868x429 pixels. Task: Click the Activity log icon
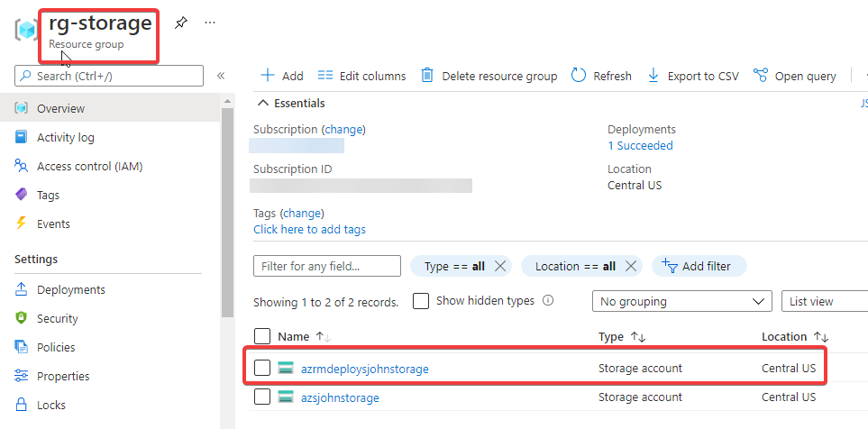pyautogui.click(x=21, y=137)
